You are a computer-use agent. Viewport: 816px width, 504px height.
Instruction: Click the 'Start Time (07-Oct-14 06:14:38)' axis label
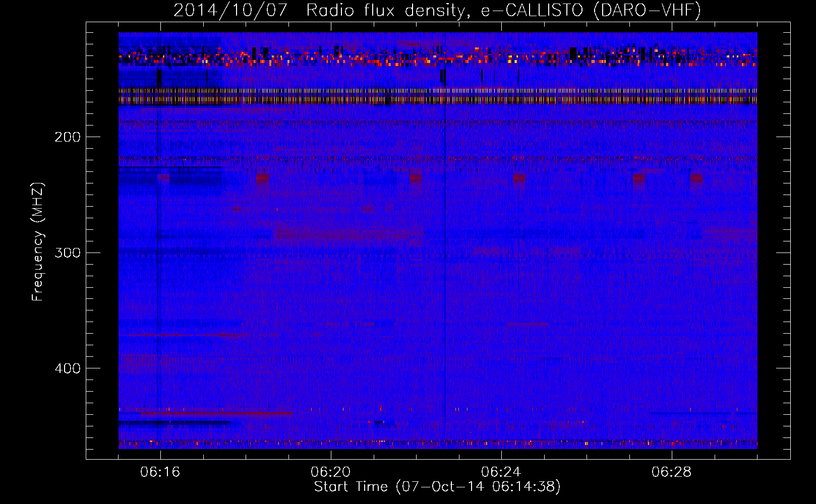(437, 487)
